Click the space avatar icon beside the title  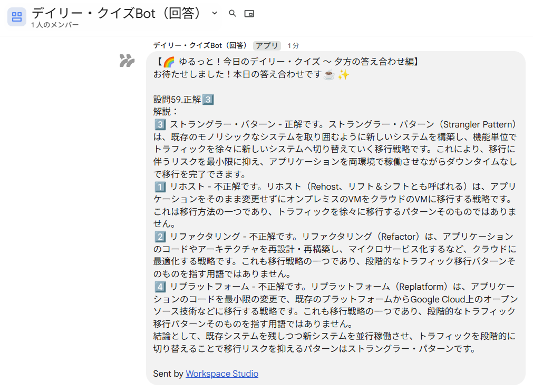16,17
